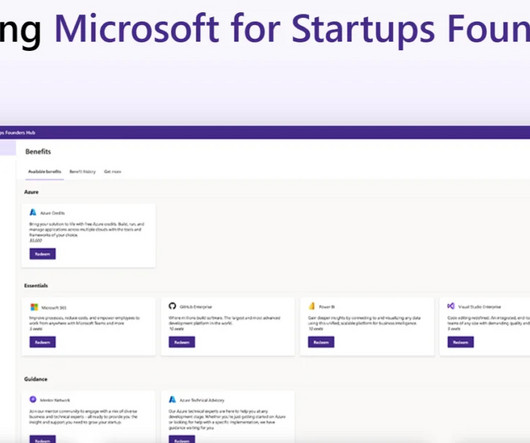
Task: Click the GitHub Enterprise octocat icon
Action: pyautogui.click(x=172, y=306)
